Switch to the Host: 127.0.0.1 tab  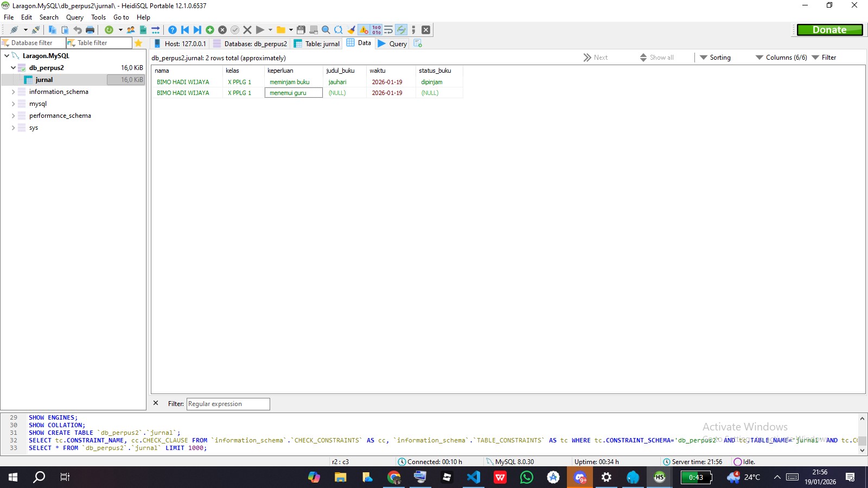[180, 43]
